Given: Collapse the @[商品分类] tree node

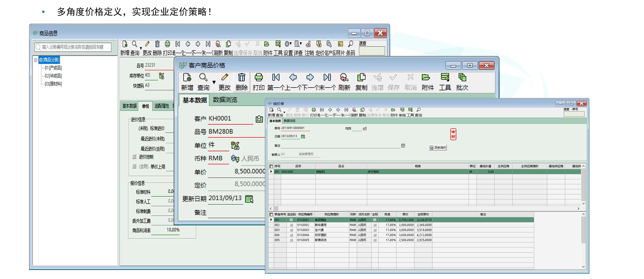Looking at the screenshot, I should (x=36, y=60).
